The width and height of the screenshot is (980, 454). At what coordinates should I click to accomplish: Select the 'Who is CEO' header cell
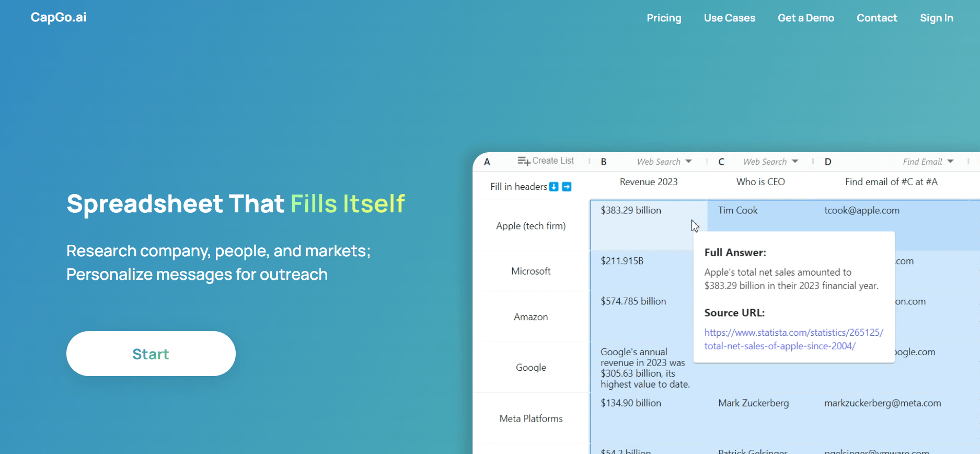760,182
